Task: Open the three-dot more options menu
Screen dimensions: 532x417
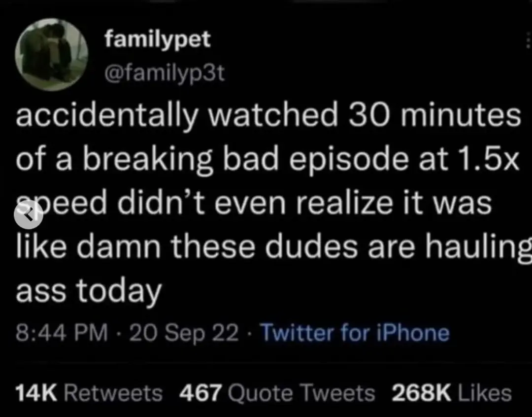Action: [528, 40]
